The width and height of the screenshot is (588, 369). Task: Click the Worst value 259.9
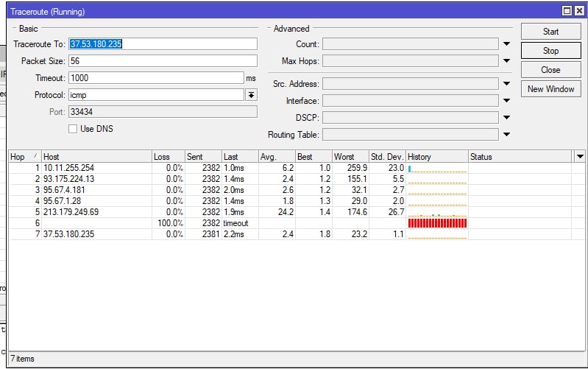pyautogui.click(x=357, y=168)
